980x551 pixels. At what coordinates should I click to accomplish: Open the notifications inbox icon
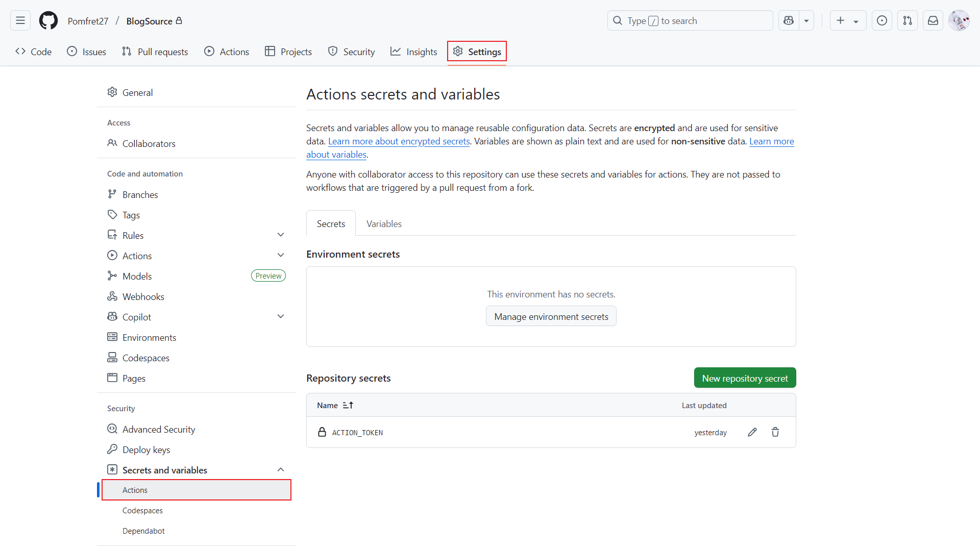[933, 21]
